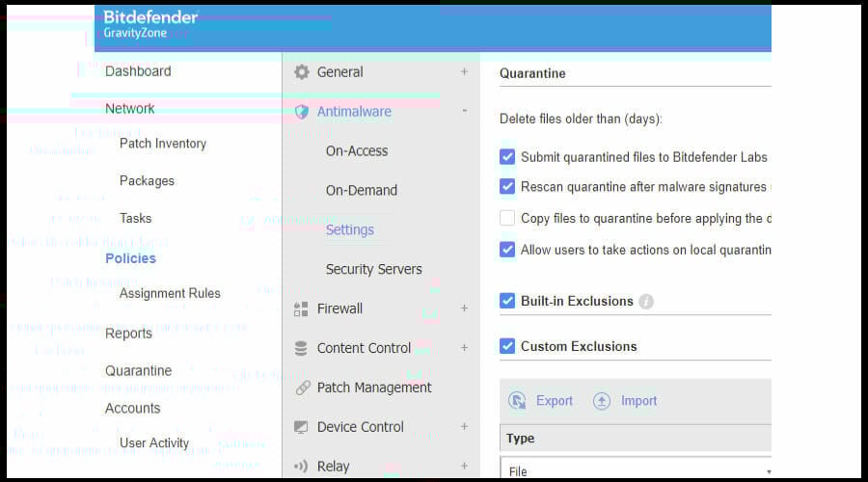This screenshot has height=482, width=868.
Task: Open Security Servers
Action: click(x=373, y=270)
